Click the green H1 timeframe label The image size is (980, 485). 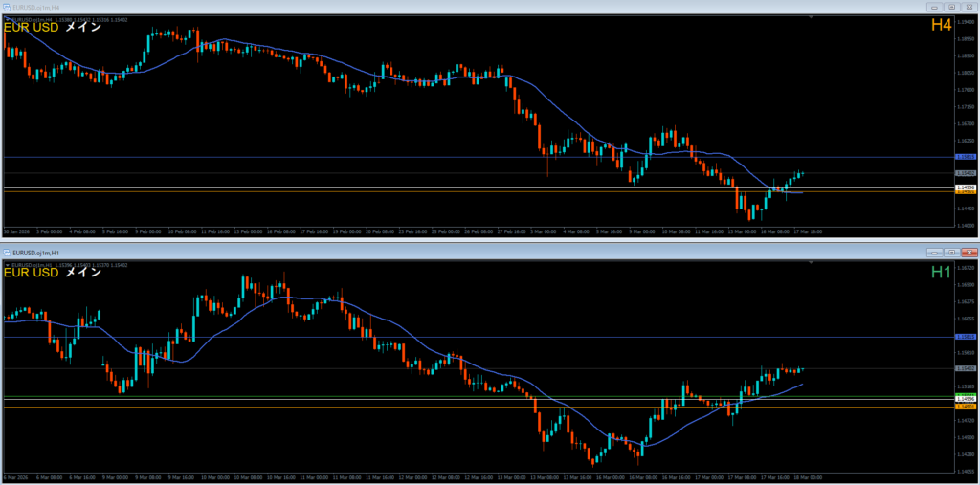941,273
